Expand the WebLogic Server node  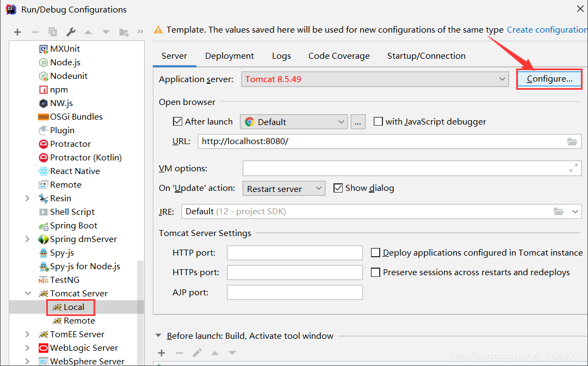pos(27,348)
